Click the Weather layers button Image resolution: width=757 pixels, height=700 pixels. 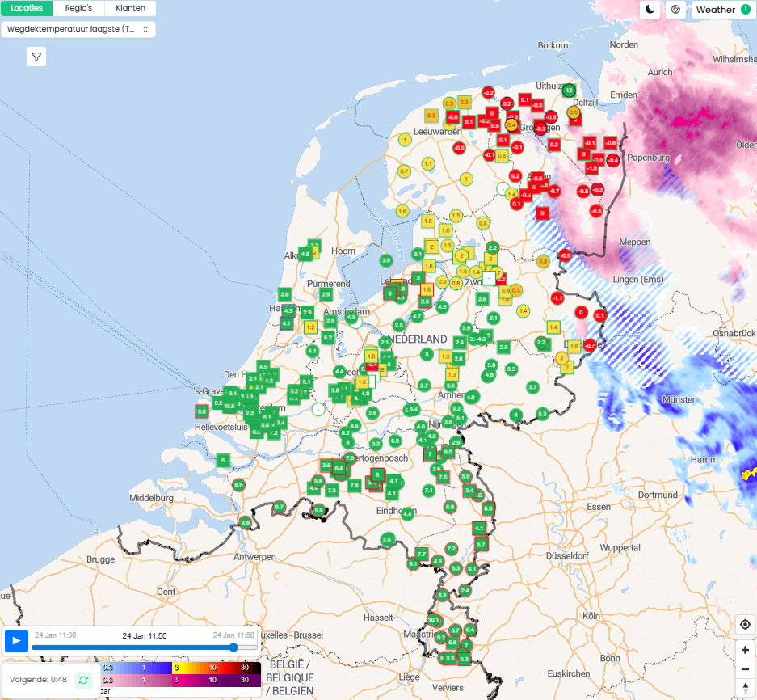click(723, 9)
